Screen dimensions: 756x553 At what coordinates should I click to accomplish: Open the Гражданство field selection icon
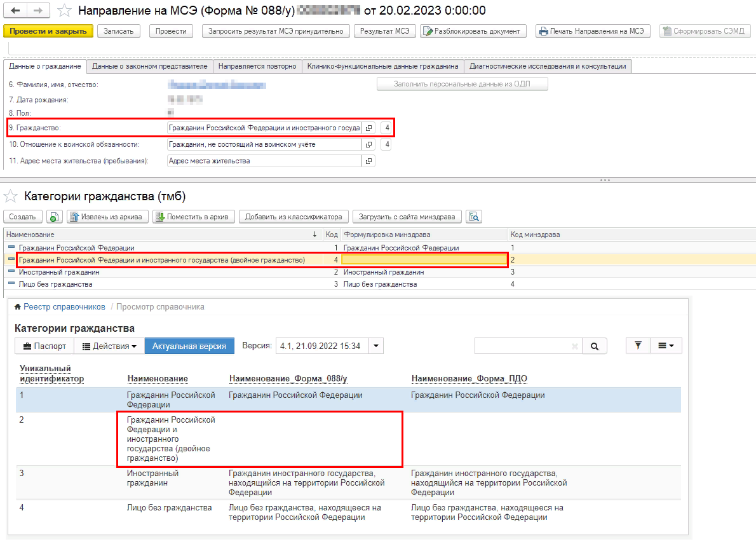[x=369, y=128]
